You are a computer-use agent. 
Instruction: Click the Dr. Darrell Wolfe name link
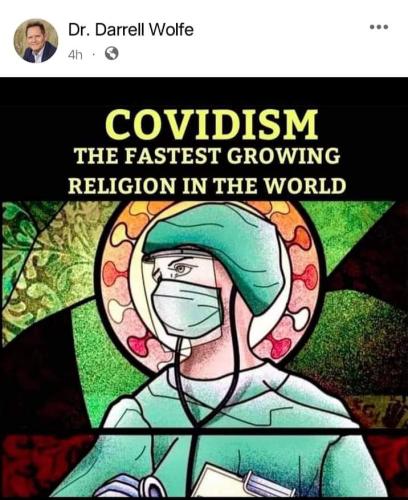(x=131, y=30)
